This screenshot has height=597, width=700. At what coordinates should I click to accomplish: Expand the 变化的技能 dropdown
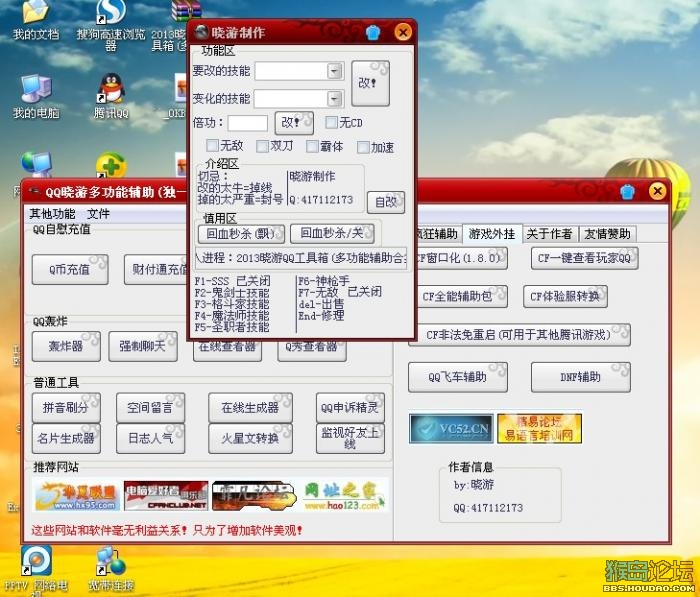pos(334,98)
